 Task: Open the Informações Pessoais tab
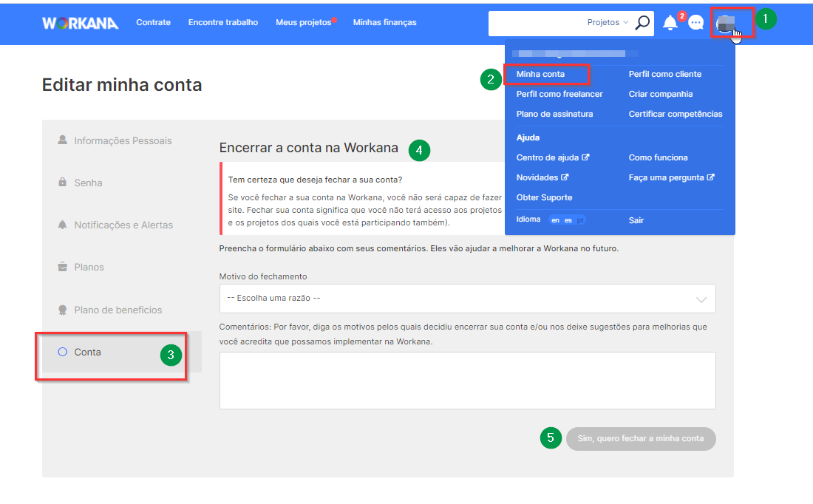(121, 140)
